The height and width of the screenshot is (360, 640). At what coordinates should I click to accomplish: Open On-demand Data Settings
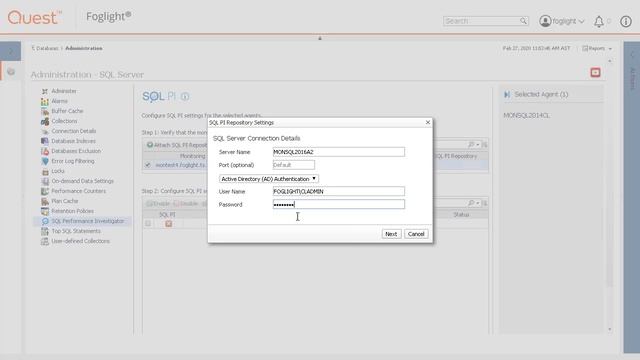pyautogui.click(x=82, y=181)
